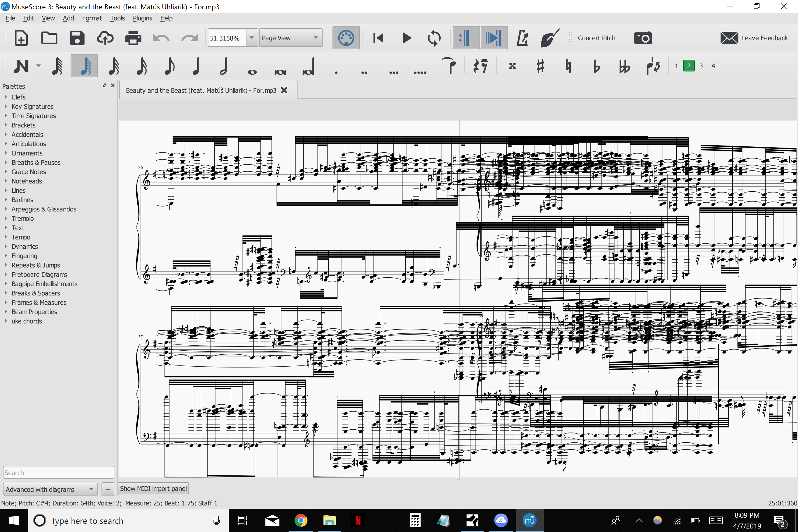This screenshot has height=532, width=798.
Task: Click the Page View dropdown selector
Action: pos(289,37)
